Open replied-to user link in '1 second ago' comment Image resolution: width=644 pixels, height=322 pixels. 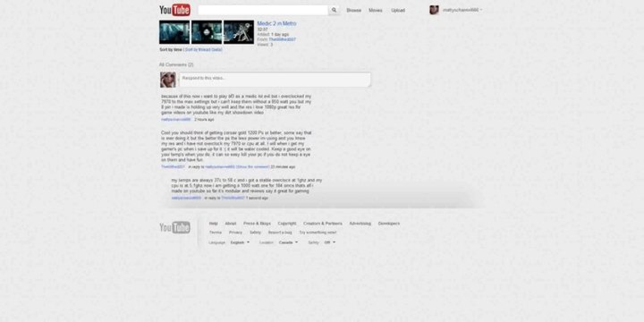[x=233, y=198]
